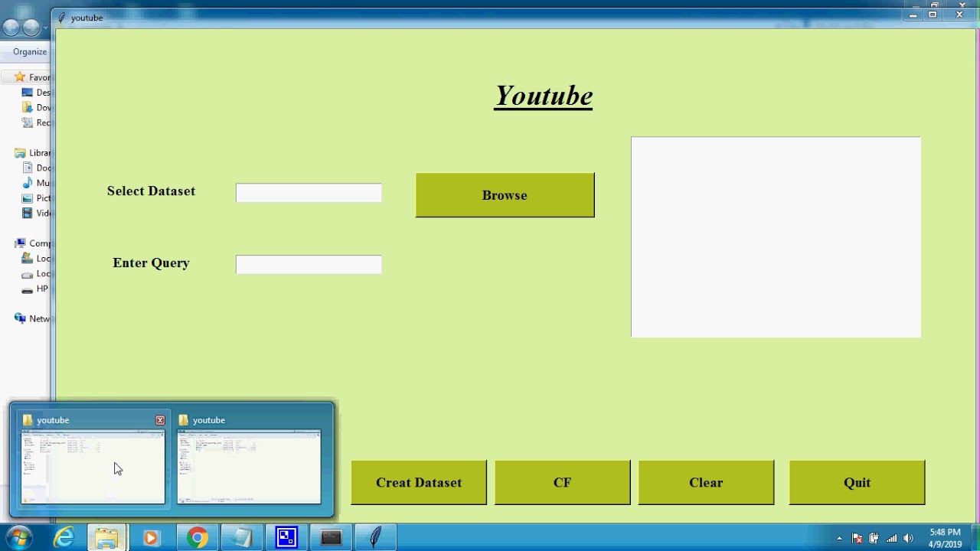Select HP drive in Explorer sidebar
Screen dimensions: 980x551
tap(34, 289)
